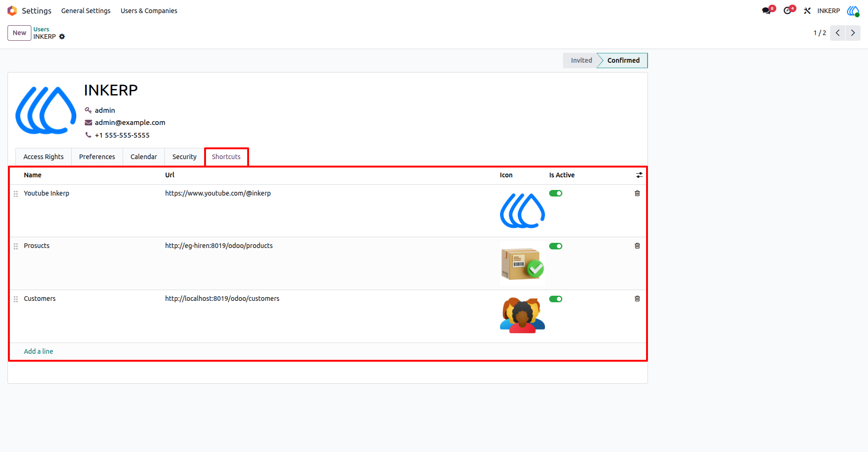Open the debug tools wrench icon
Viewport: 868px width, 452px height.
[x=807, y=11]
